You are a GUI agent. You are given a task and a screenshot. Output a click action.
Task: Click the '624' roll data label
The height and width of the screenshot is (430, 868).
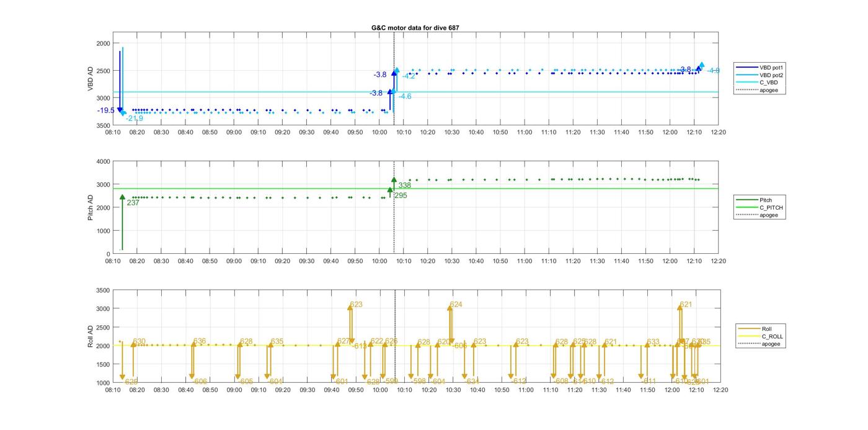pos(456,305)
